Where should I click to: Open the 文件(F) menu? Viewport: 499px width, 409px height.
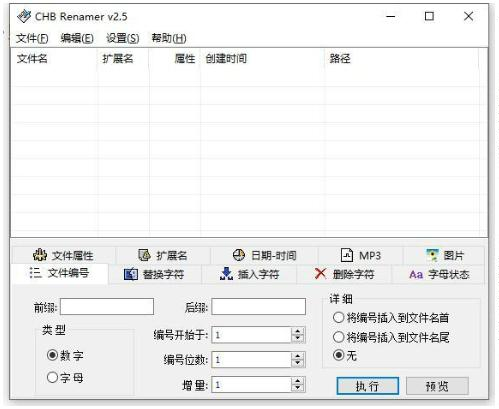pos(32,38)
